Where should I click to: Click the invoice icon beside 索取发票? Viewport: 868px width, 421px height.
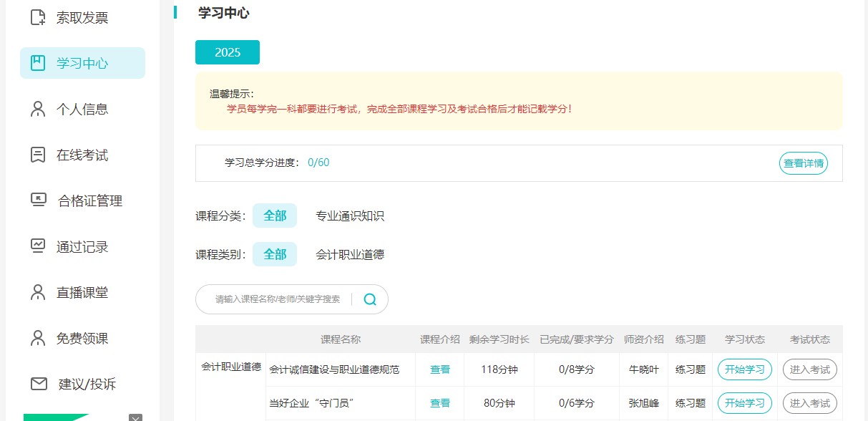click(38, 17)
